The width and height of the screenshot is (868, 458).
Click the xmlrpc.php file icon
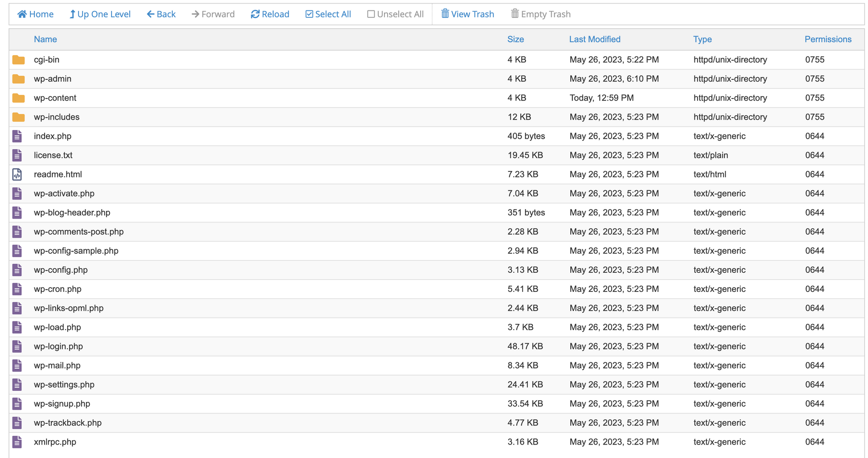click(x=17, y=442)
